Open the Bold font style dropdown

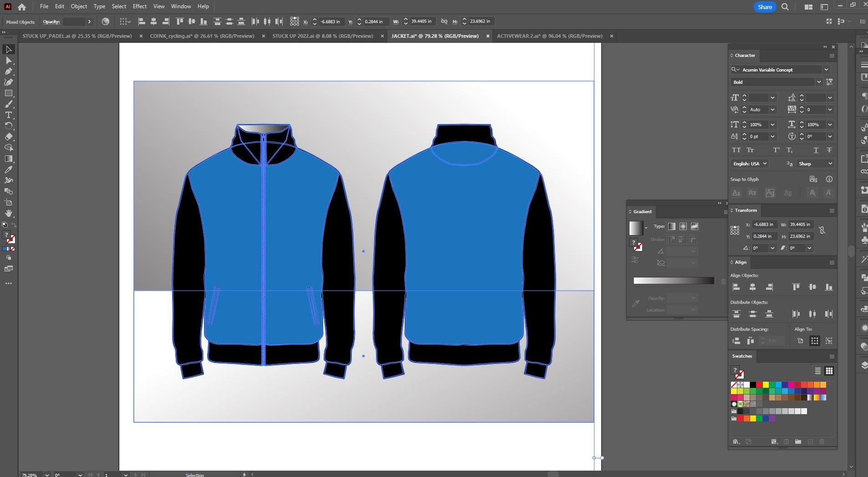coord(818,82)
